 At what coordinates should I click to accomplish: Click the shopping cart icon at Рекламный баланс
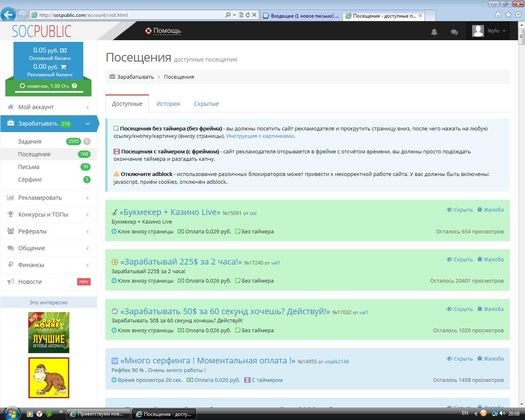[x=63, y=67]
